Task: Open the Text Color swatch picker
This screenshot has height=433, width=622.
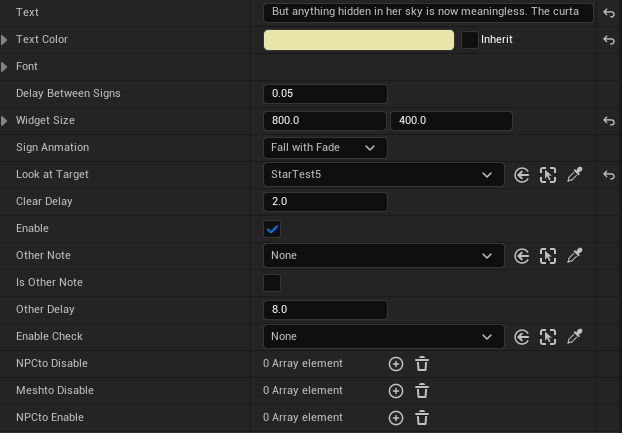Action: tap(358, 40)
